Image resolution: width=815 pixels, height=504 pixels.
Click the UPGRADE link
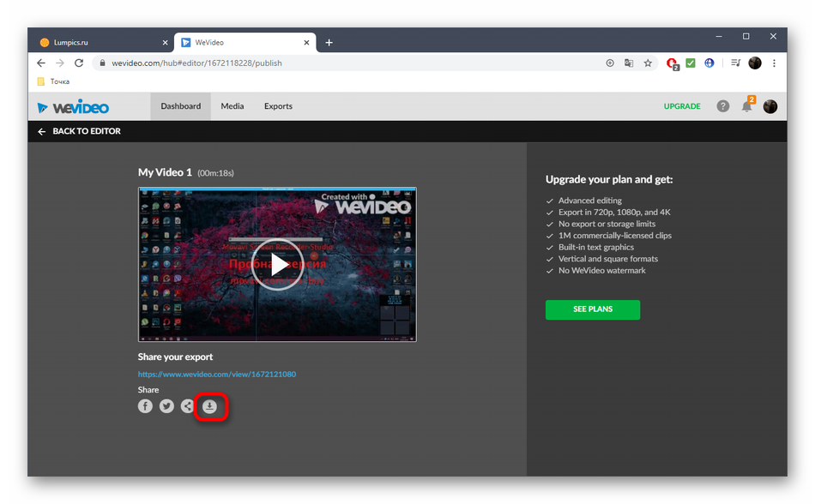pyautogui.click(x=682, y=106)
